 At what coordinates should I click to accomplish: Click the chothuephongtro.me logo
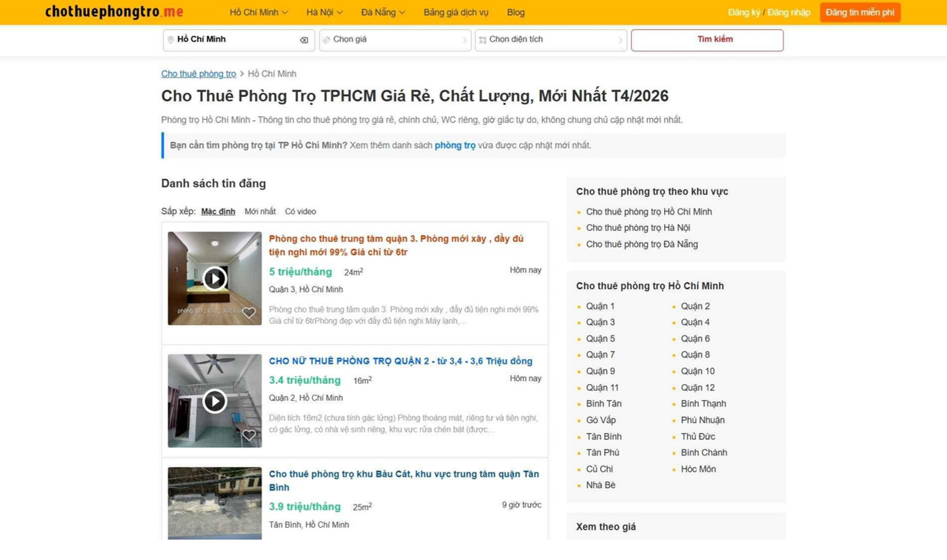point(114,12)
